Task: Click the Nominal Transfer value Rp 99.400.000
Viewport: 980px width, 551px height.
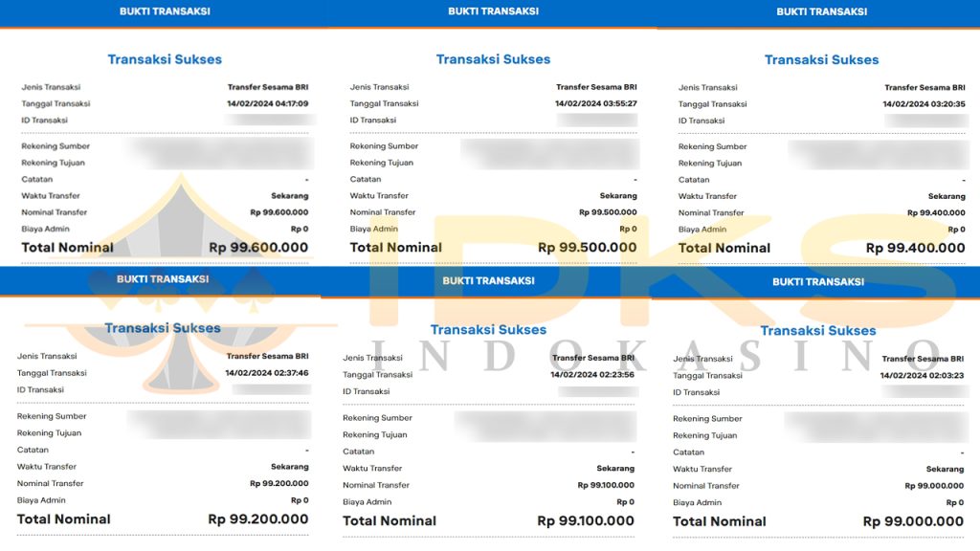Action: (x=936, y=213)
